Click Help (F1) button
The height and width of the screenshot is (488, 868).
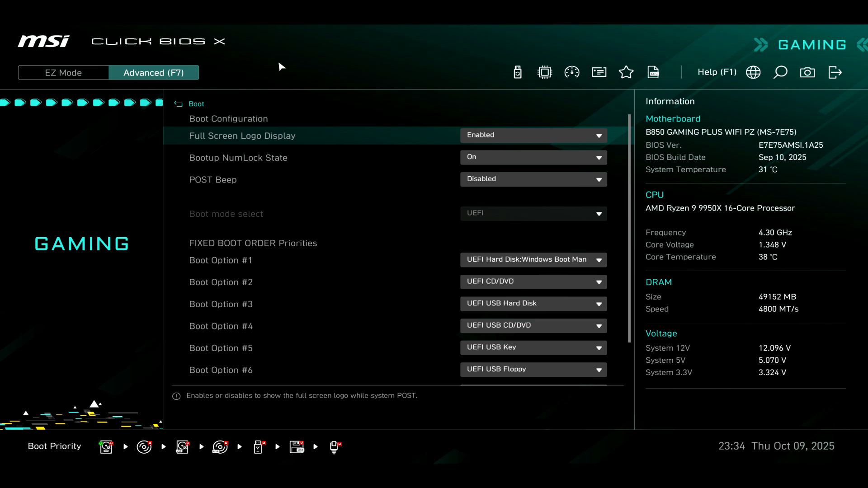point(717,72)
